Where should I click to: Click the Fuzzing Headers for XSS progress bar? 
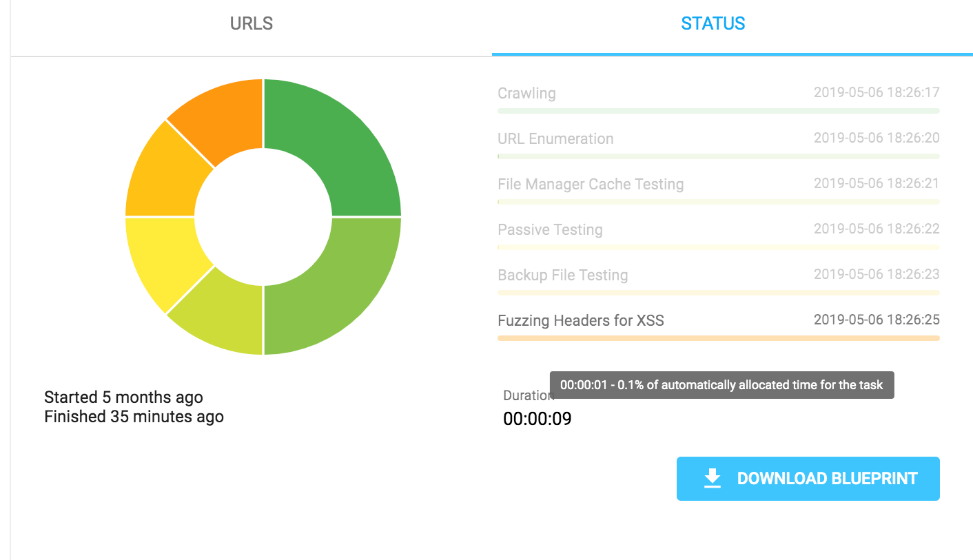pyautogui.click(x=718, y=338)
